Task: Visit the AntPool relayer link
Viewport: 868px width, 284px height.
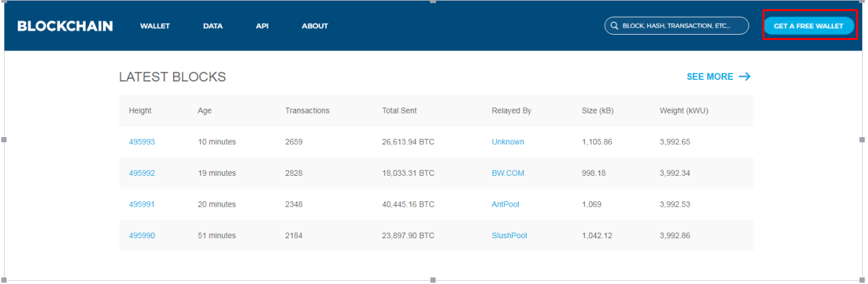Action: 505,205
